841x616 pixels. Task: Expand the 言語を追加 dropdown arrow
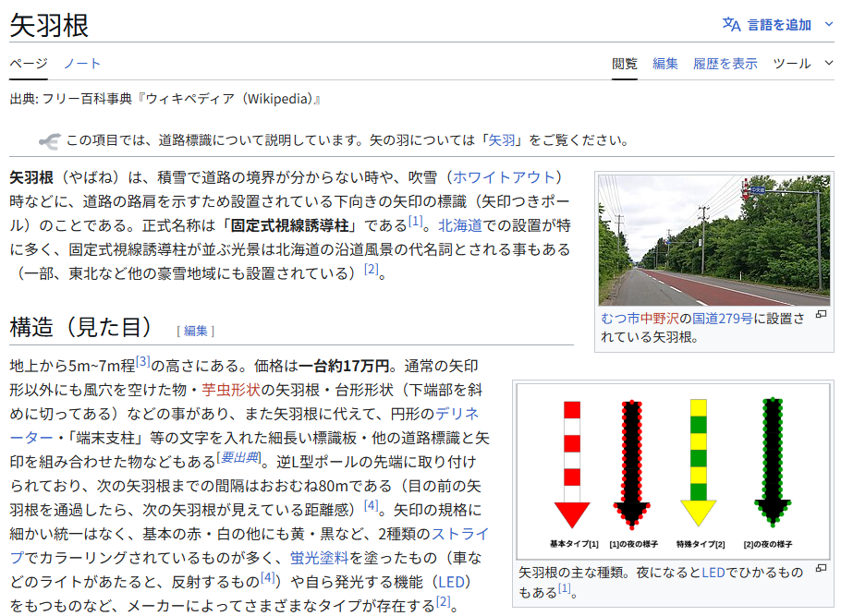tap(829, 24)
